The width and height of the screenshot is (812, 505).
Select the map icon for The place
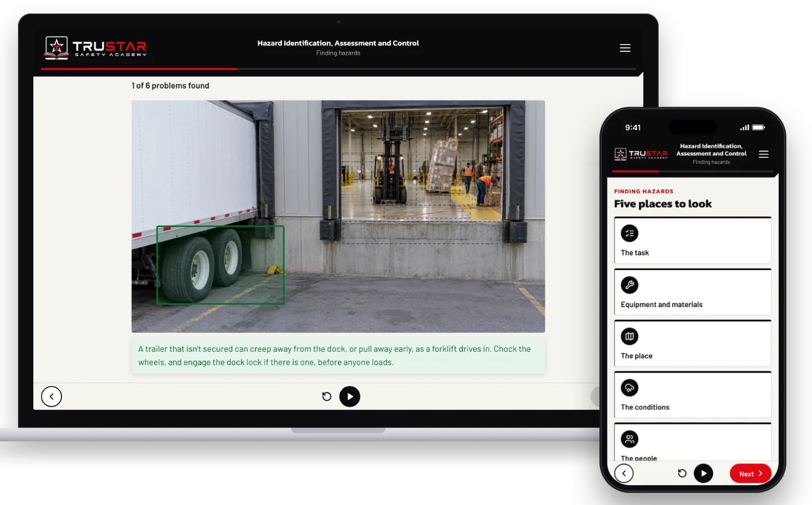(x=629, y=336)
